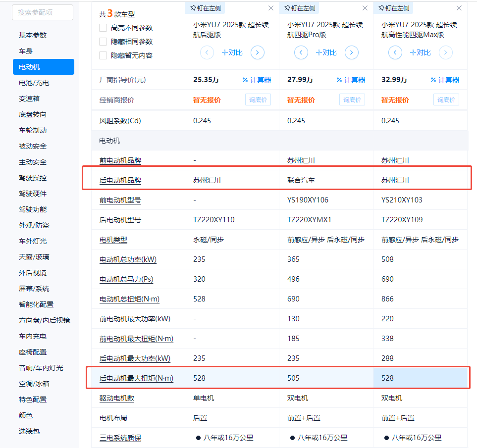Jump to 选装包 in the sidebar

(x=29, y=431)
